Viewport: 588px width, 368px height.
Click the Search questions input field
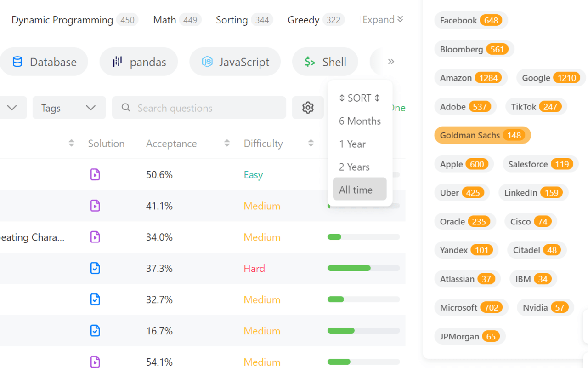[202, 108]
